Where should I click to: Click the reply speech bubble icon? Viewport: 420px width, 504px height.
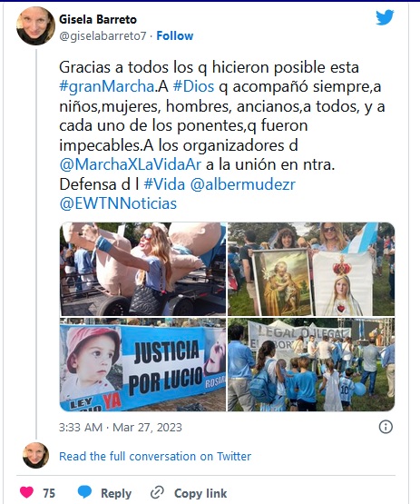click(x=84, y=492)
